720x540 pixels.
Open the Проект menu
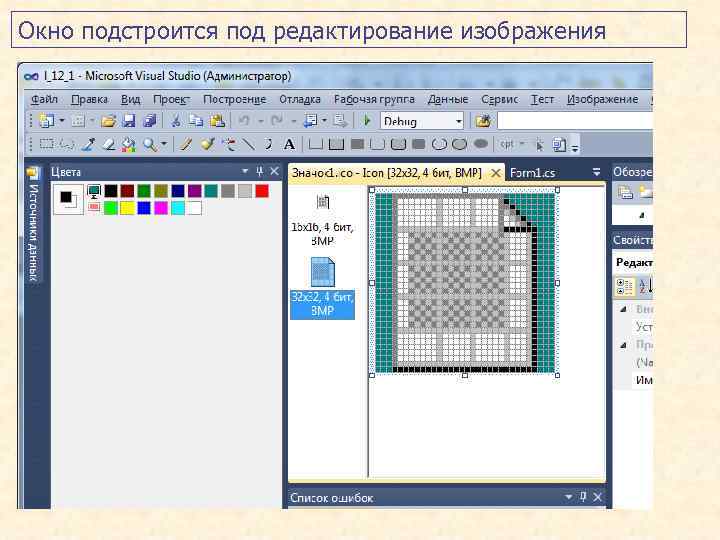point(171,99)
